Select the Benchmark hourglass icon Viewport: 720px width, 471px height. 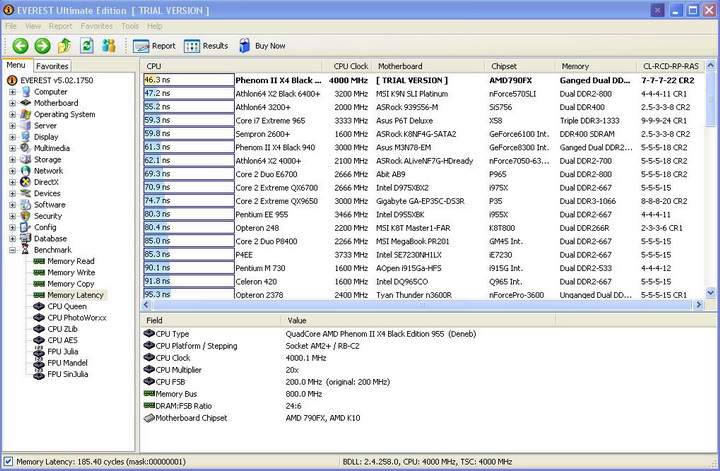[x=26, y=250]
